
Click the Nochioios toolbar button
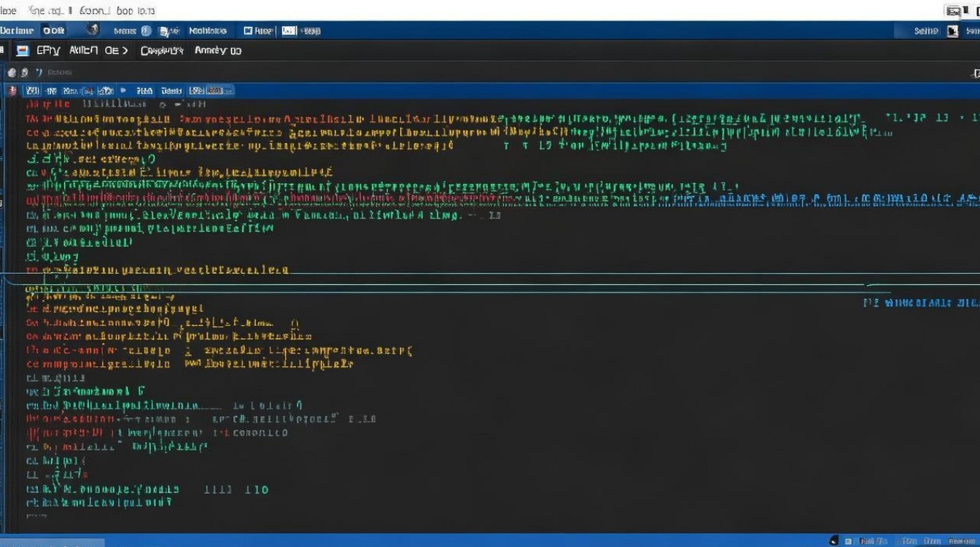tap(208, 31)
